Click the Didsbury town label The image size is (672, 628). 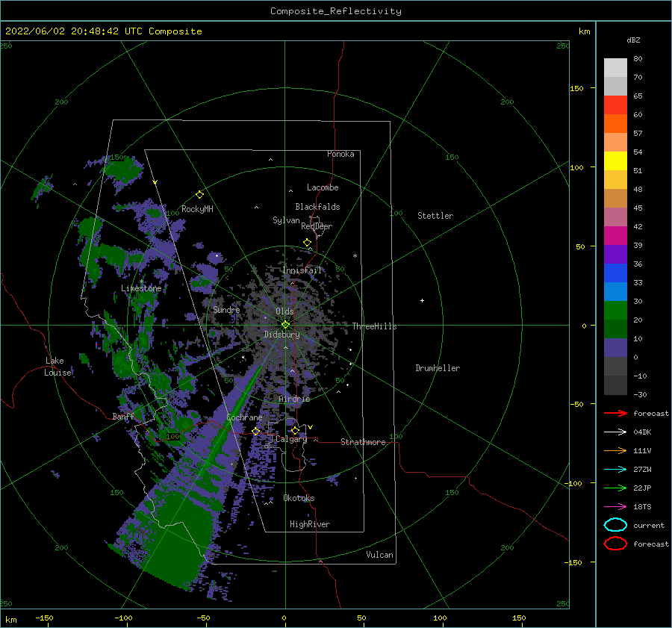pos(281,335)
